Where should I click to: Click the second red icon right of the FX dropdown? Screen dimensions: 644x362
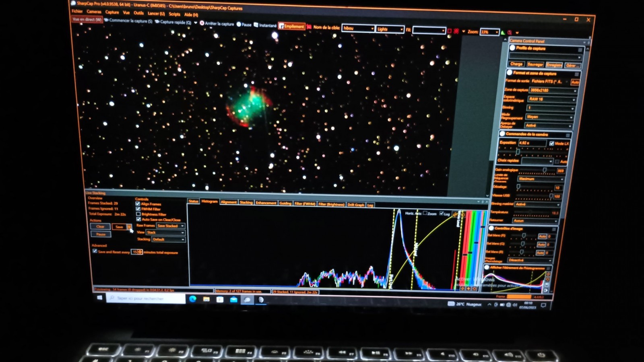[x=456, y=31]
